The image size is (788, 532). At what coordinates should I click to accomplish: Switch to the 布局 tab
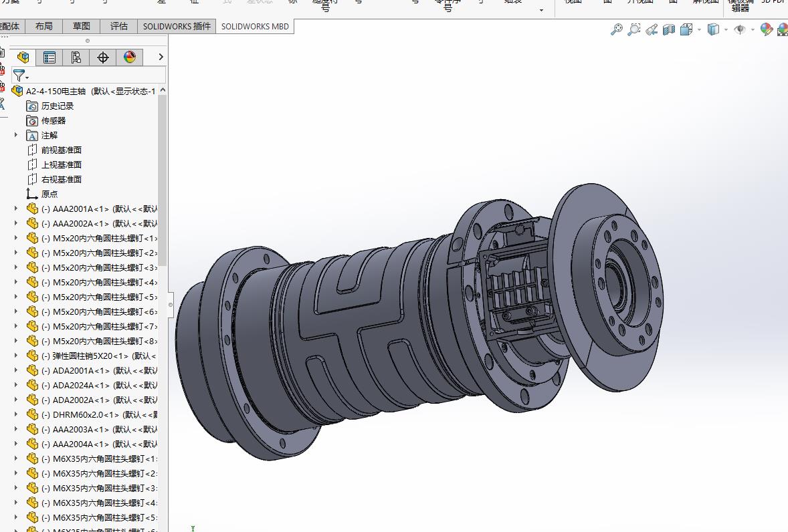(43, 26)
